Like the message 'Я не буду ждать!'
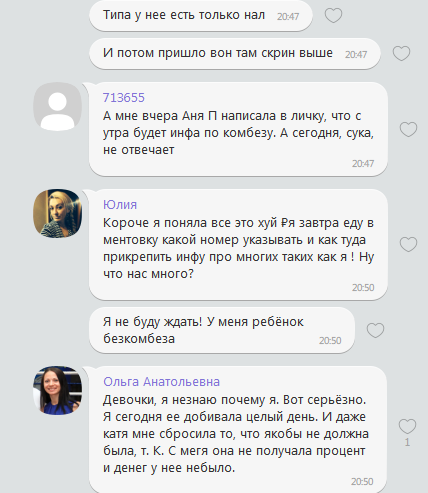 375,330
